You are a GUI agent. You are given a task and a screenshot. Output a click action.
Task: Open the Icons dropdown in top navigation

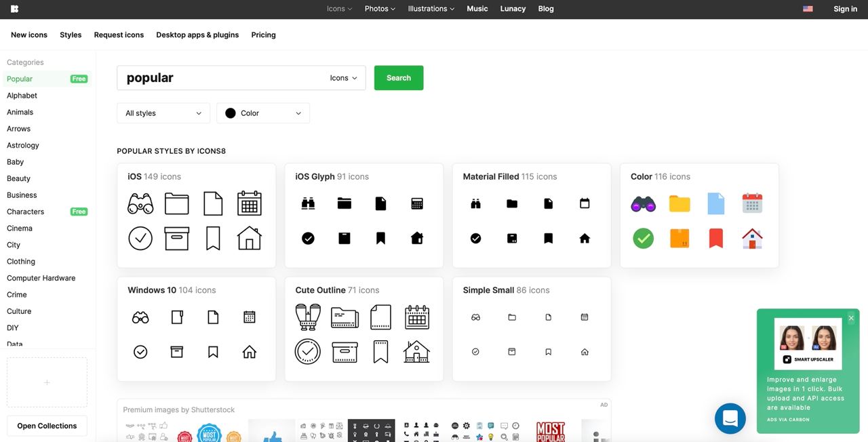[x=340, y=9]
